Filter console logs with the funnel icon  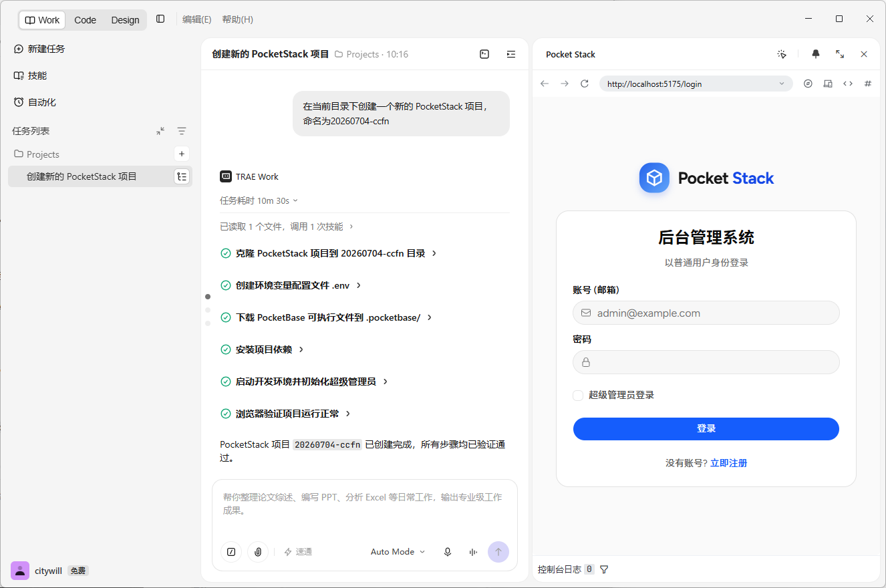604,569
